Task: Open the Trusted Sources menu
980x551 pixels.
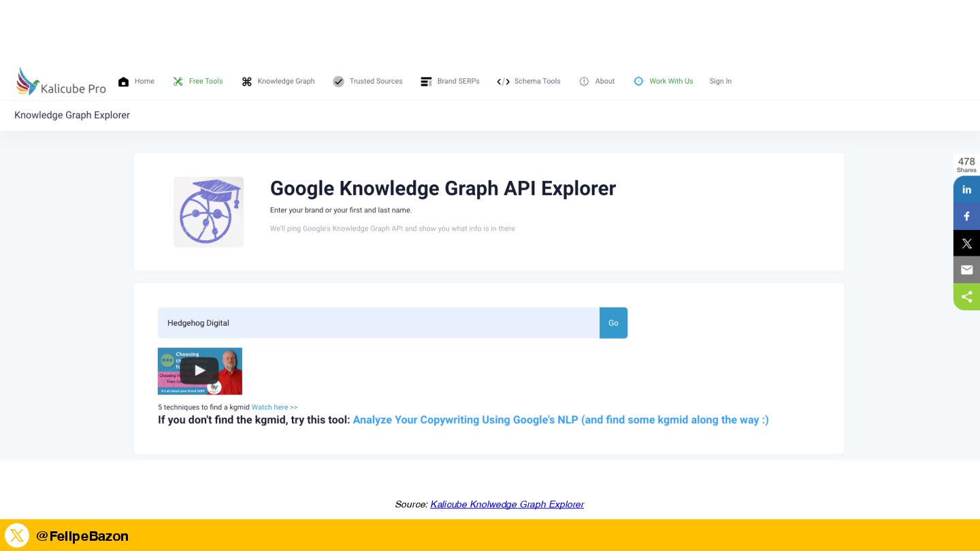Action: (376, 82)
